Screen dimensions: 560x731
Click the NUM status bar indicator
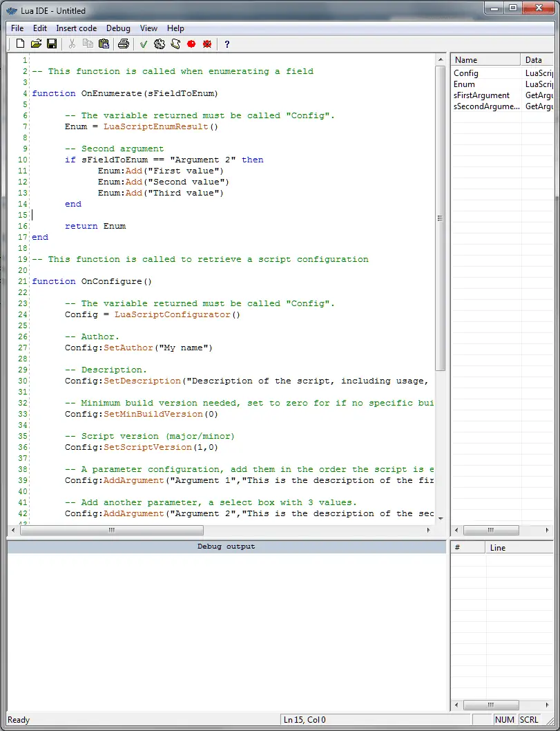(x=505, y=720)
